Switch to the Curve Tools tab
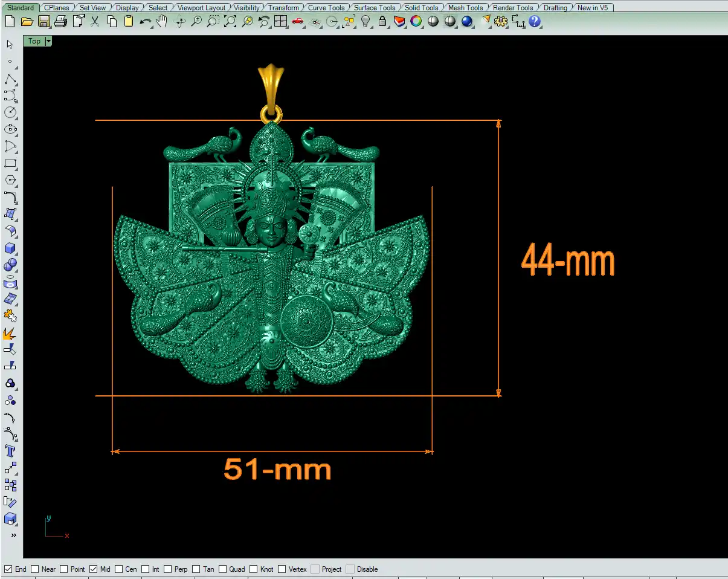Viewport: 728px width, 579px height. [x=326, y=8]
